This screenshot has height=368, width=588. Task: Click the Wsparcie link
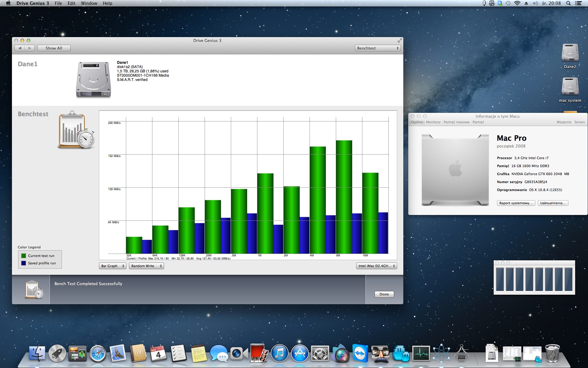pos(564,122)
